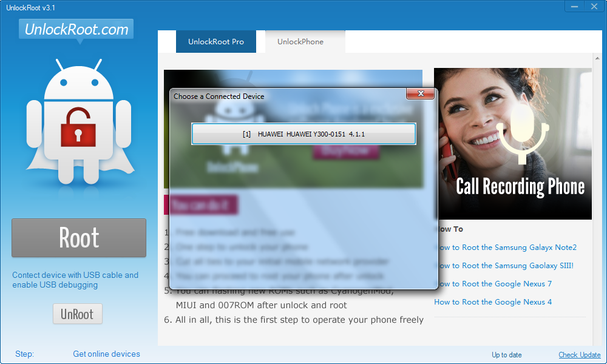Click the UnRoot button
The height and width of the screenshot is (364, 607).
coord(78,314)
